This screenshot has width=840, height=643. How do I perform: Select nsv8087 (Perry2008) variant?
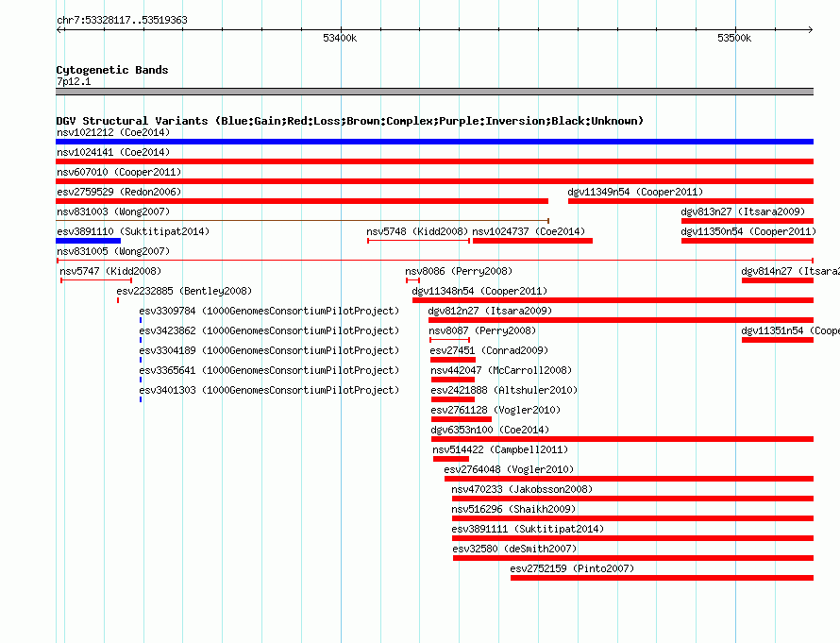[x=482, y=330]
